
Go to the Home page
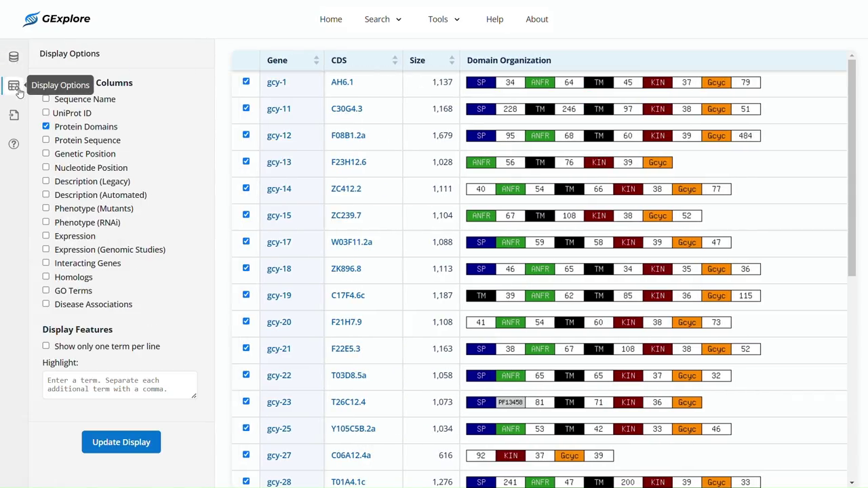pyautogui.click(x=331, y=19)
